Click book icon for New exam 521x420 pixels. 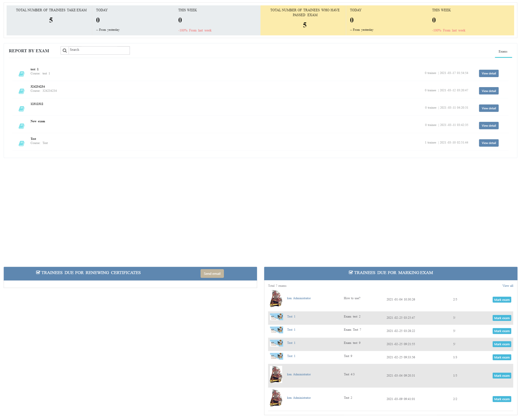click(x=21, y=126)
